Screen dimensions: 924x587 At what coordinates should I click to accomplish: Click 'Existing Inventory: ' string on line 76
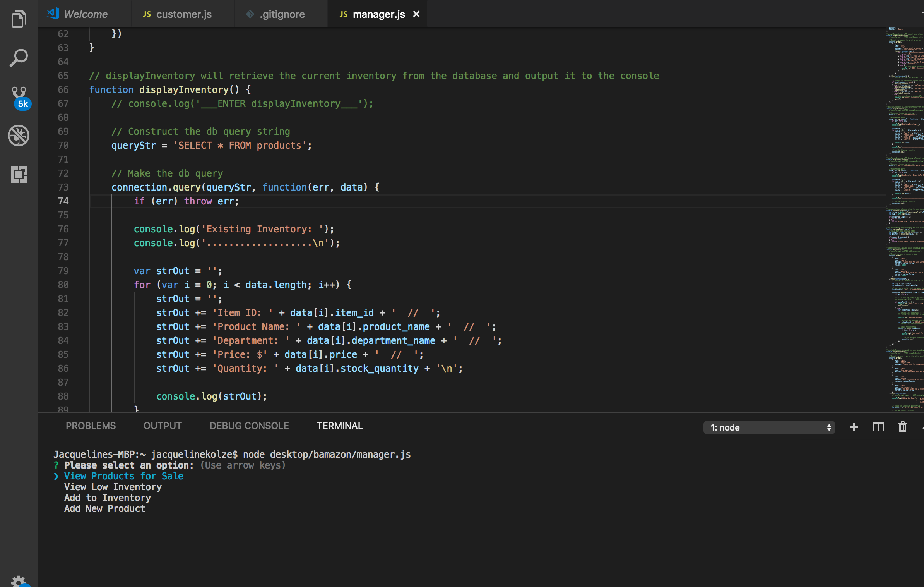click(262, 229)
